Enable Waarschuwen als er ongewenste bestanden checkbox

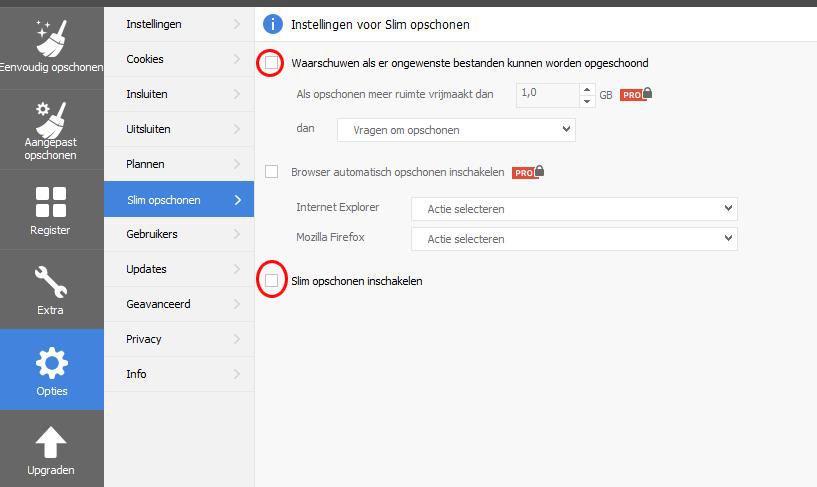[x=271, y=63]
